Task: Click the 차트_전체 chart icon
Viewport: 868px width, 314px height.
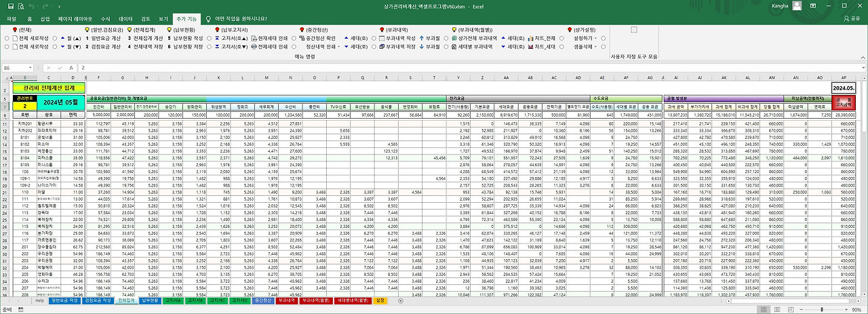Action: 531,39
